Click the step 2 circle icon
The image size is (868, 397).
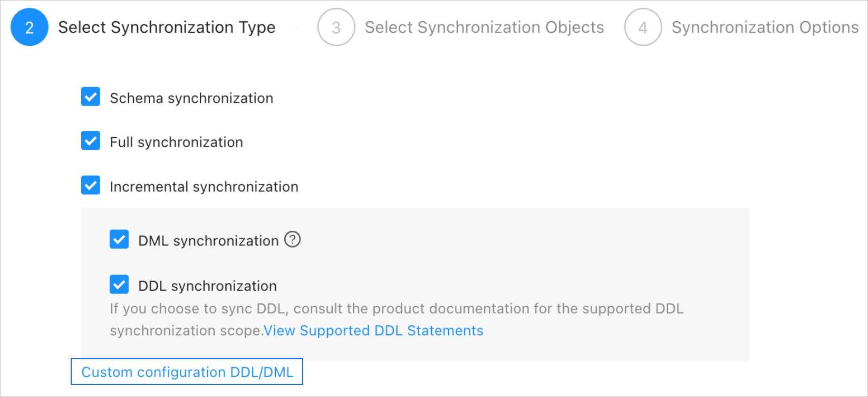(30, 27)
